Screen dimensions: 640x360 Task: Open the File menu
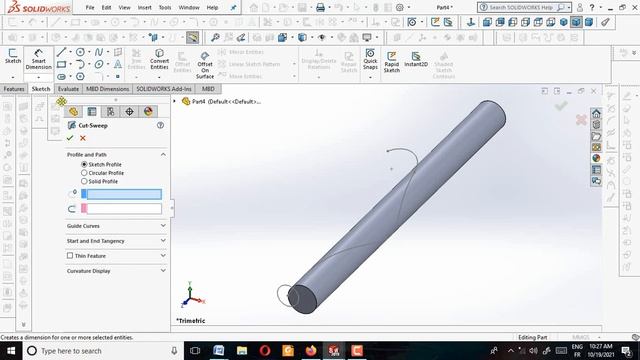click(x=90, y=7)
